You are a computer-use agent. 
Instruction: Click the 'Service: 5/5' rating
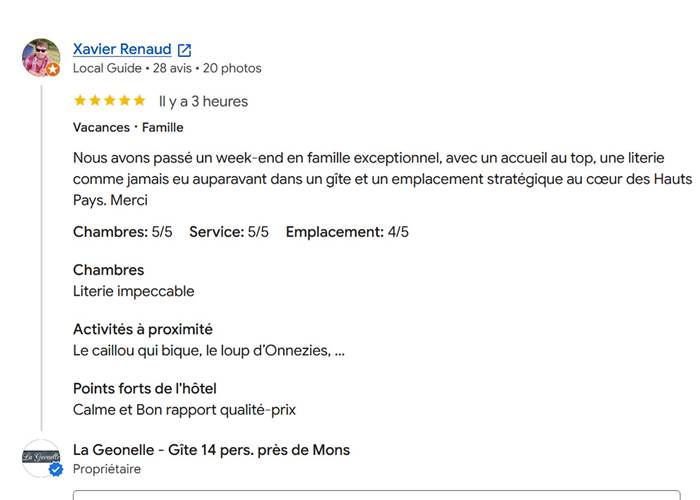229,232
